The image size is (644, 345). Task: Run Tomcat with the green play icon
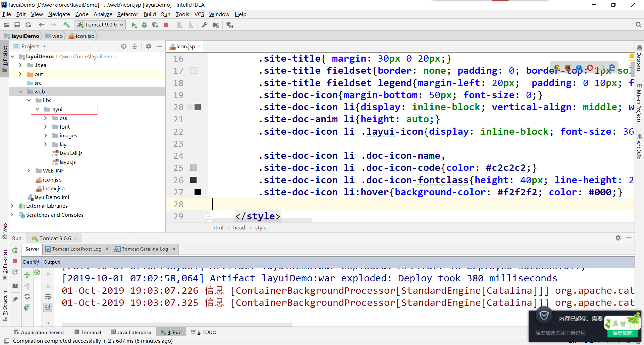134,25
